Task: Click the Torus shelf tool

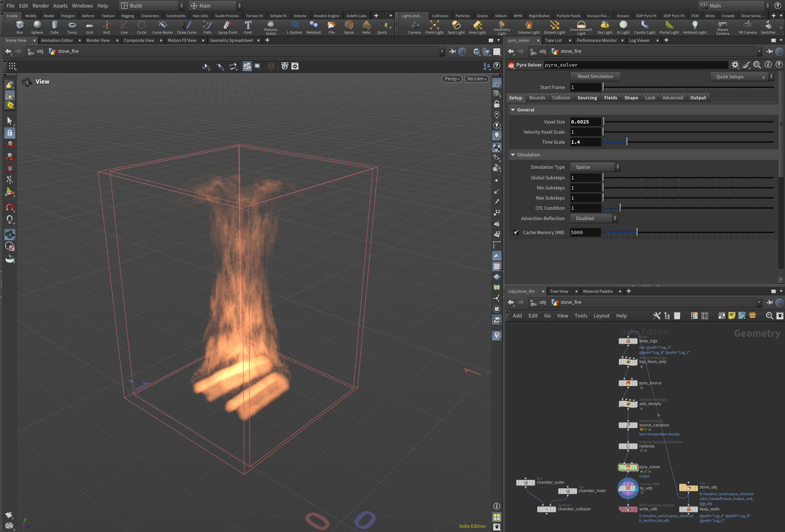Action: 72,27
